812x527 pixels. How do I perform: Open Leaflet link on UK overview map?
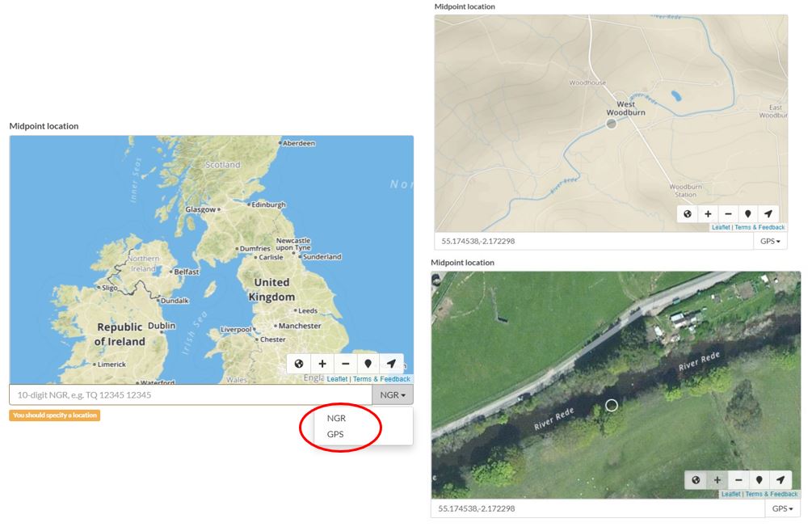337,379
